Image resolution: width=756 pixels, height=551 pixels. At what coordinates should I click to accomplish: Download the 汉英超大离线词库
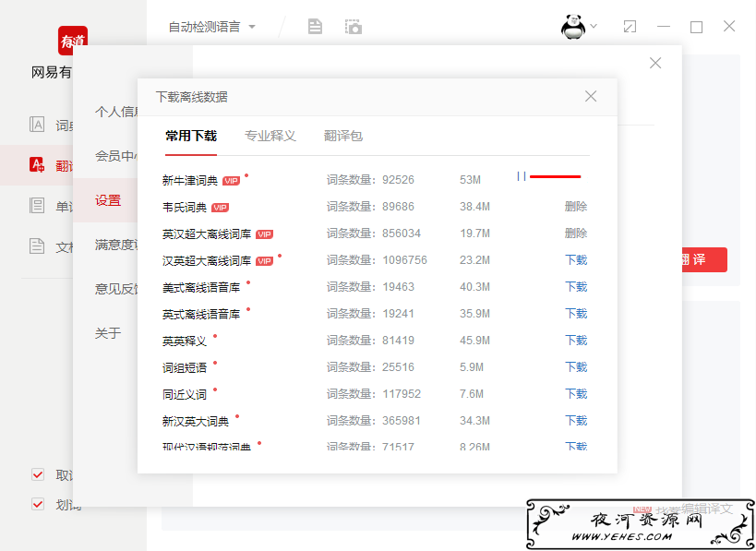pyautogui.click(x=576, y=260)
